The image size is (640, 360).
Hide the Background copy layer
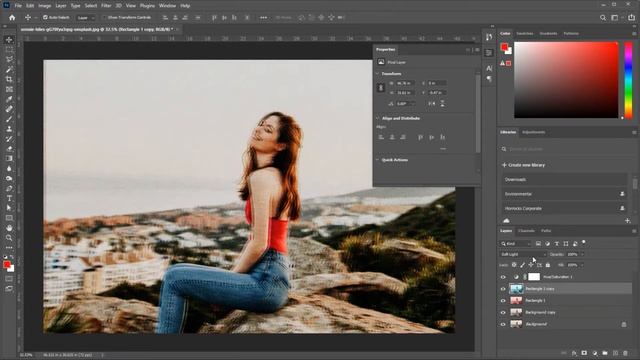(x=503, y=312)
